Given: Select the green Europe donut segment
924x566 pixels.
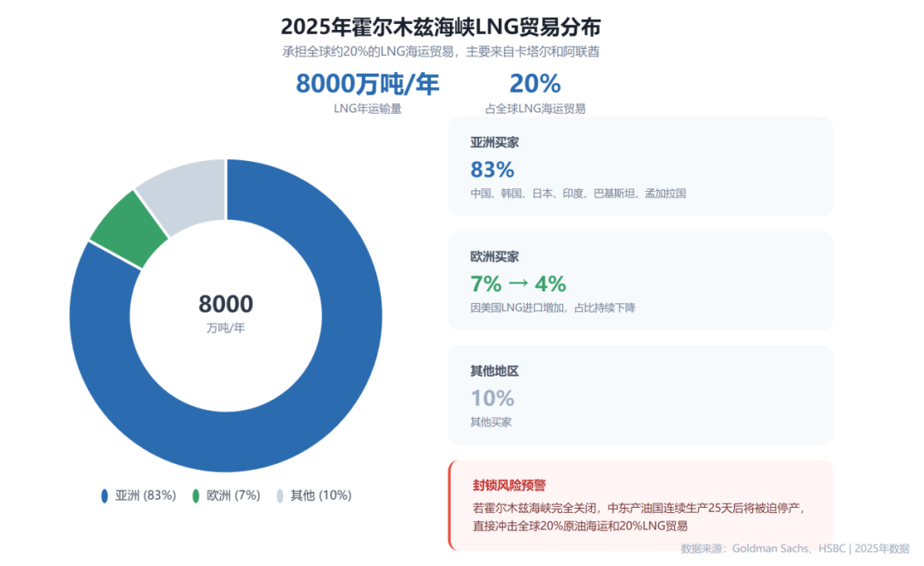Looking at the screenshot, I should [128, 229].
